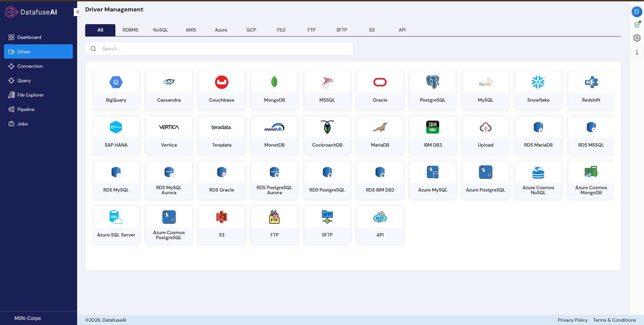Open the Azure Cosmos NoSQL driver
The height and width of the screenshot is (325, 644).
(x=538, y=180)
